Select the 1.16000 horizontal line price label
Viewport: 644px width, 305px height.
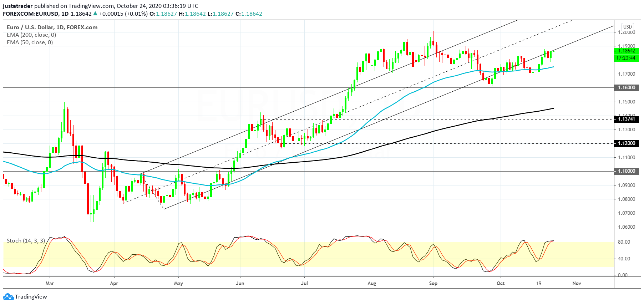coord(627,87)
